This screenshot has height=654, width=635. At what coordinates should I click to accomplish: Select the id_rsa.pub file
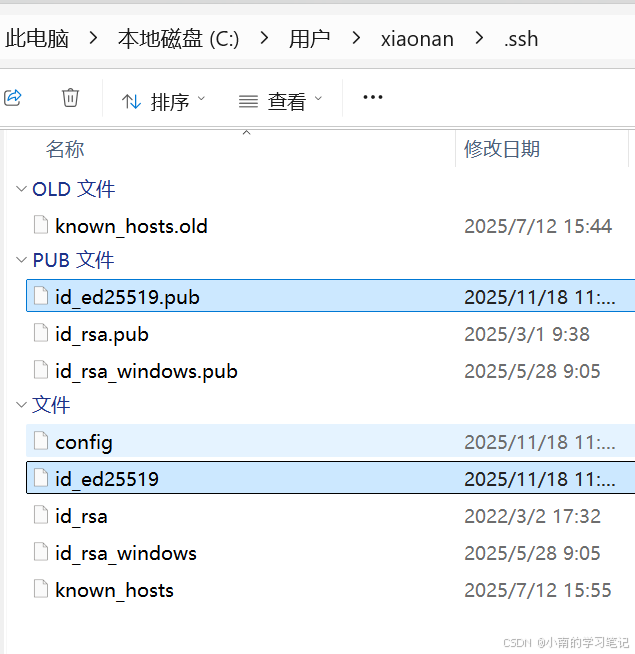tap(330, 335)
